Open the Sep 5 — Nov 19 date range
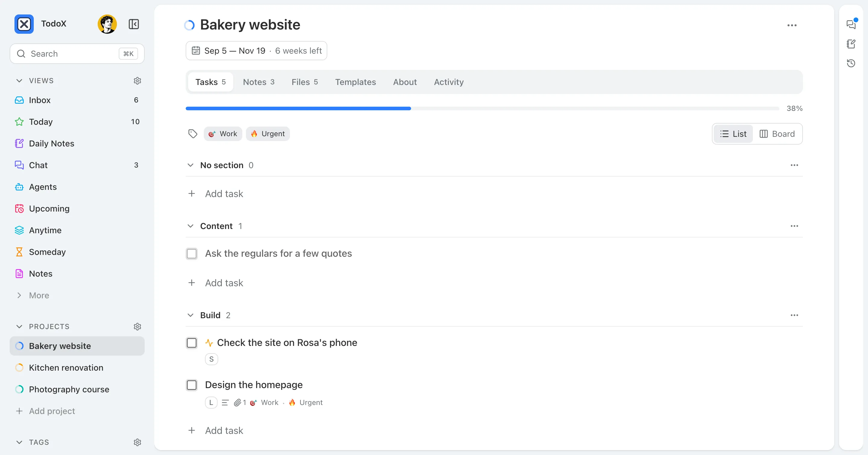The width and height of the screenshot is (868, 455). coord(256,51)
